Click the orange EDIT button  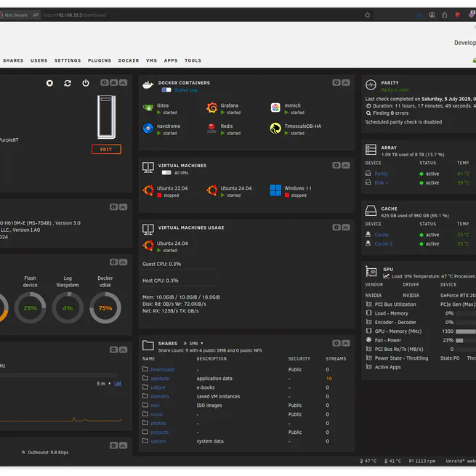(x=106, y=150)
